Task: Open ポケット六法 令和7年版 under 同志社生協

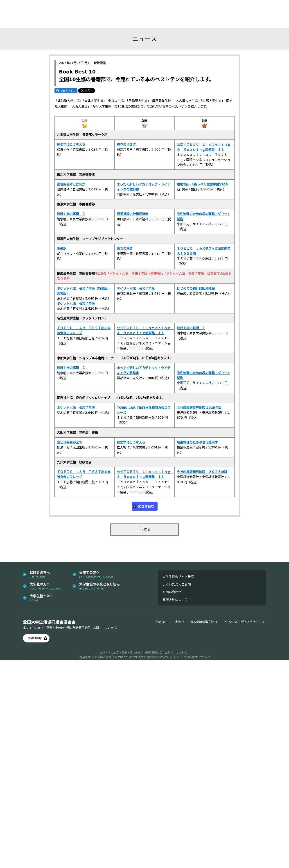Action: click(x=76, y=408)
